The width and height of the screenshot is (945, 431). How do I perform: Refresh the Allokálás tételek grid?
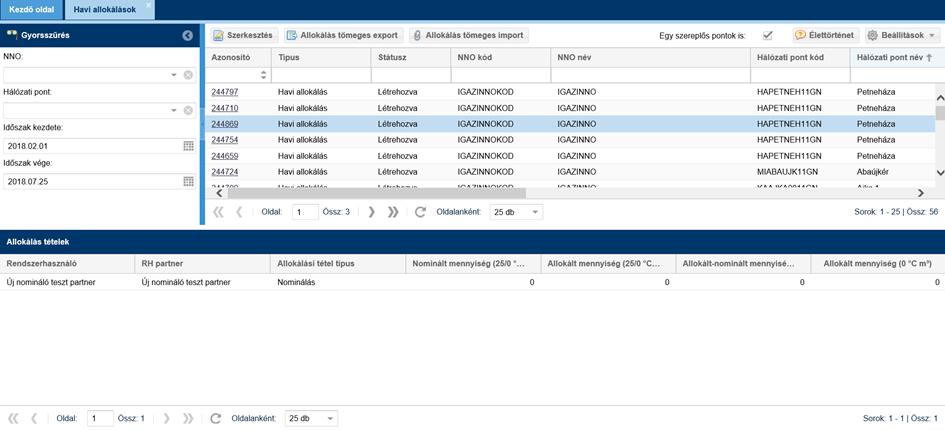click(x=215, y=418)
